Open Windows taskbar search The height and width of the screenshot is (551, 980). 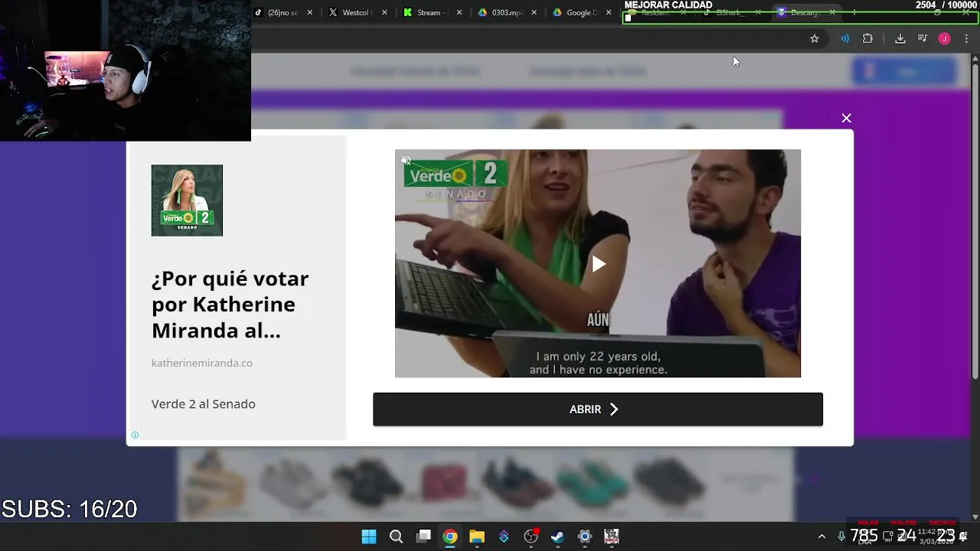pos(396,536)
